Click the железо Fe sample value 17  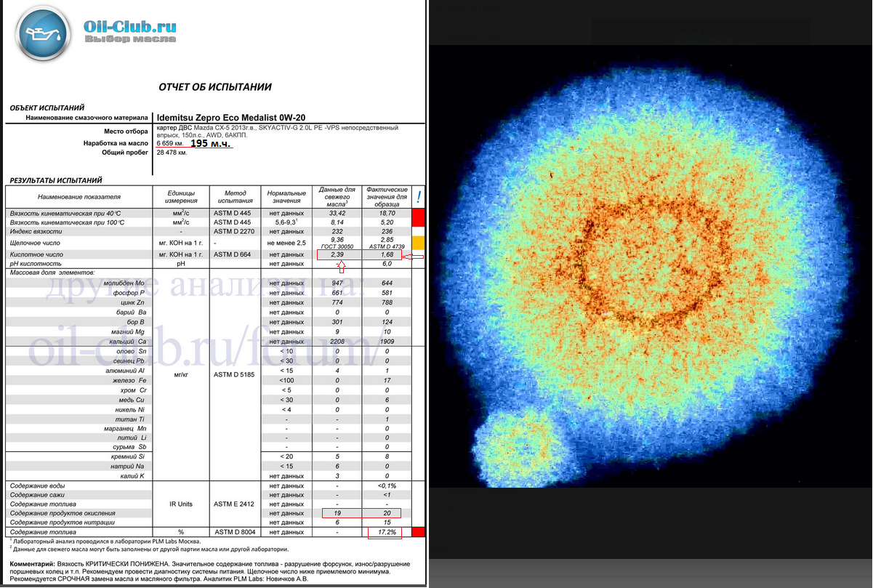387,379
